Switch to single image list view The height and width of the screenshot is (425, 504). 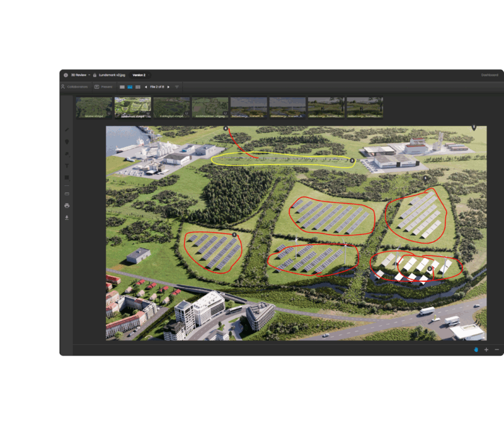click(x=122, y=87)
